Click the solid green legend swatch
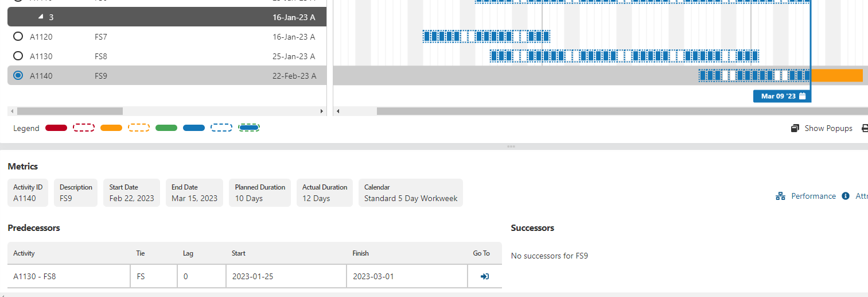Screen dimensions: 868x297 tap(166, 128)
